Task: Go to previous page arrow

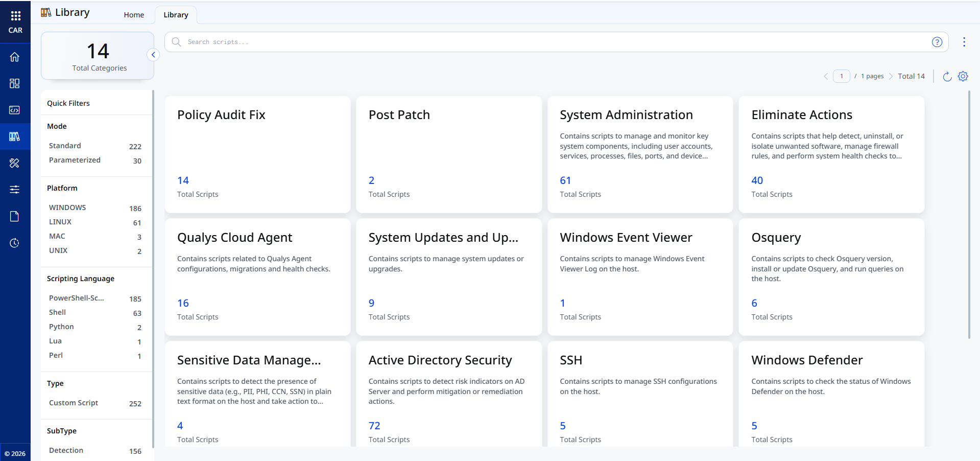Action: coord(826,76)
